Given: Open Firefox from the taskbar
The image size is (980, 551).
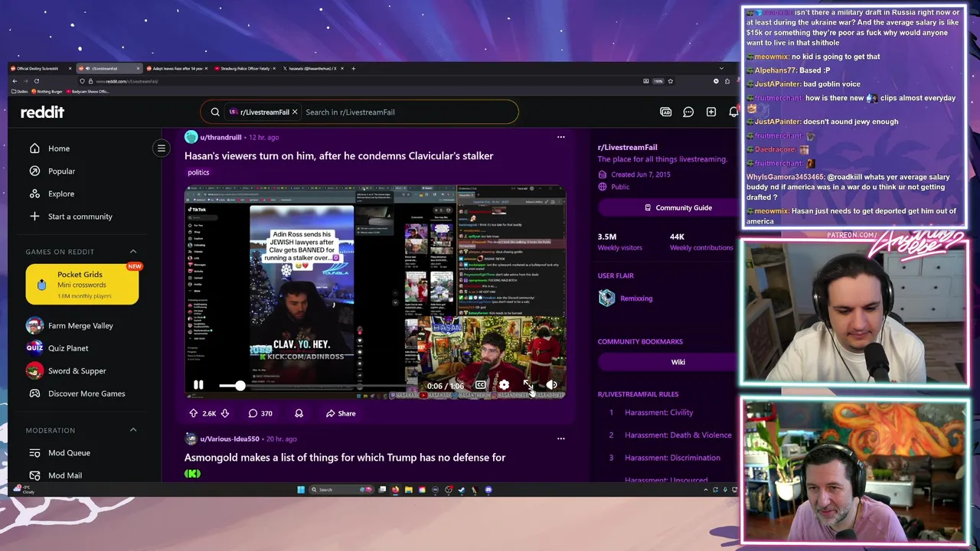Looking at the screenshot, I should point(395,490).
